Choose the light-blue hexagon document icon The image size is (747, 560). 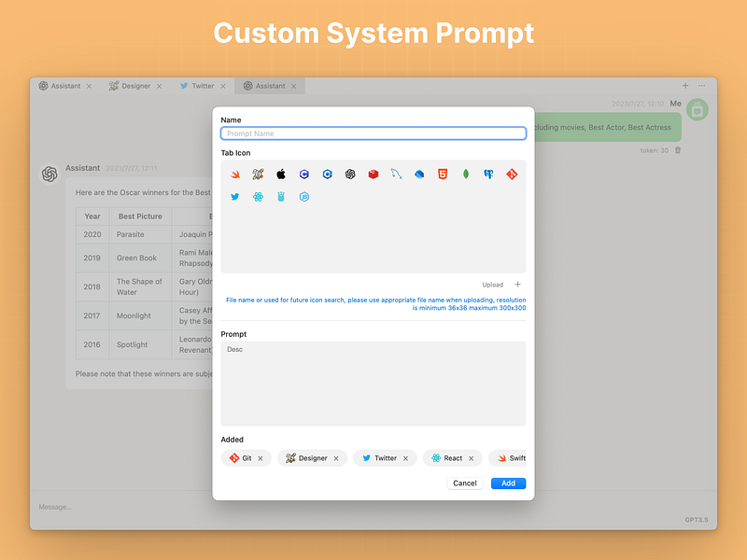304,197
